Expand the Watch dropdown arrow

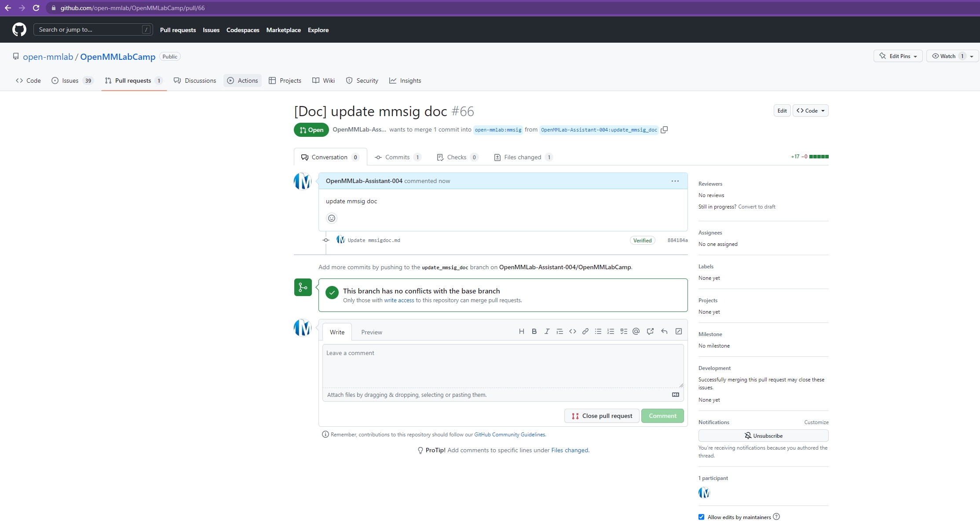point(972,56)
